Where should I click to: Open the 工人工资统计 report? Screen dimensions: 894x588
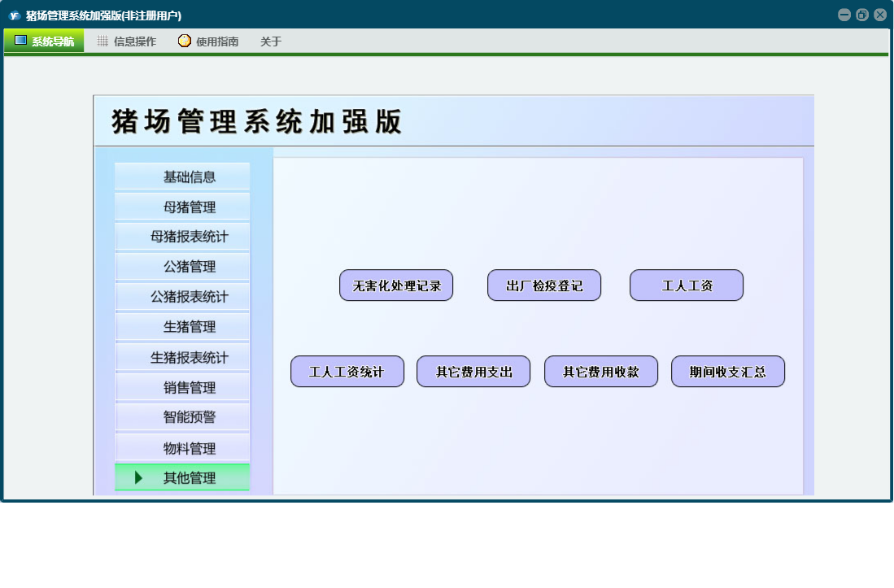pos(347,372)
